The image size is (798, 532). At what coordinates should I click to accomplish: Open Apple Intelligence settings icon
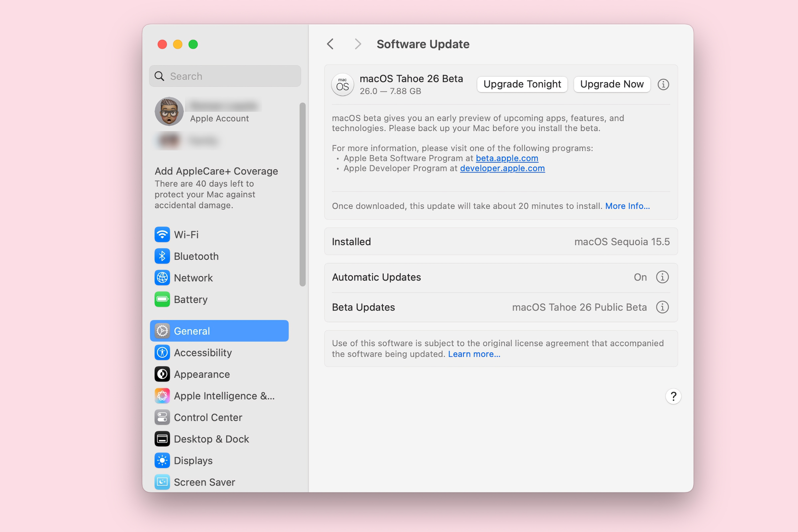[162, 396]
